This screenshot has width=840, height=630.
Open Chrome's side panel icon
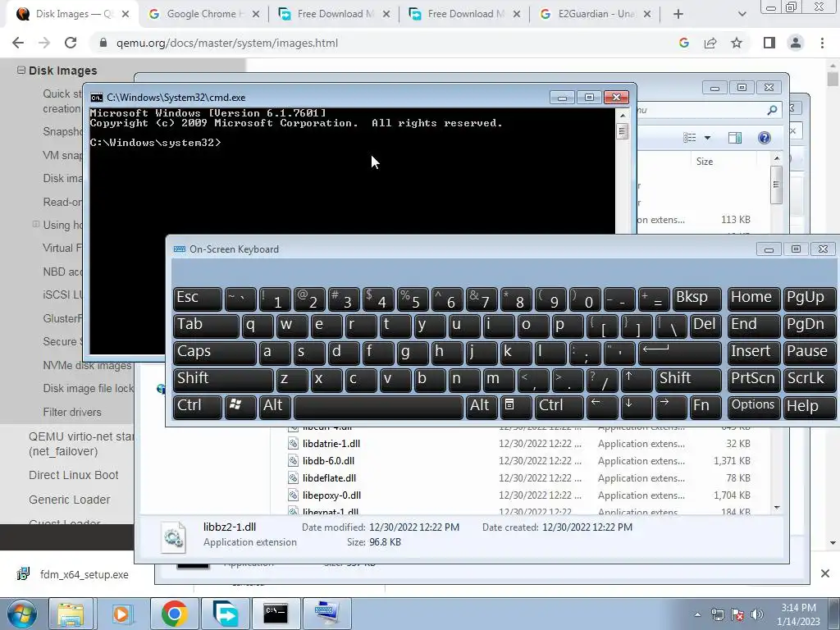tap(769, 43)
